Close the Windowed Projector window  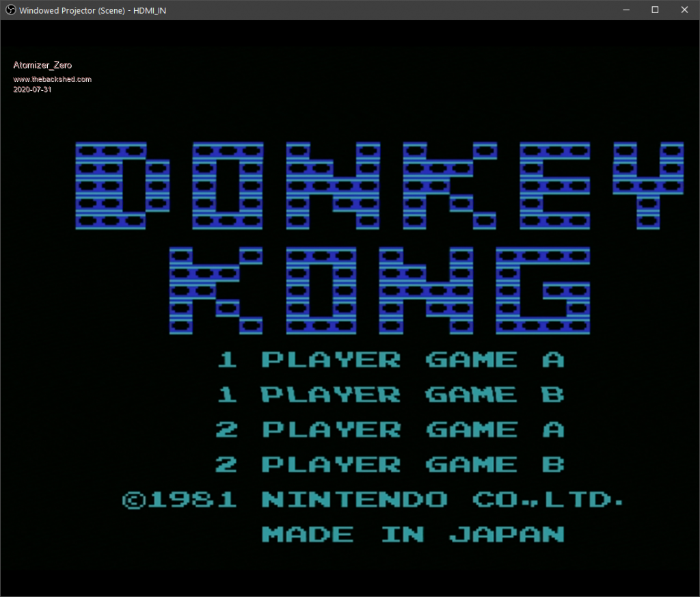(x=684, y=10)
